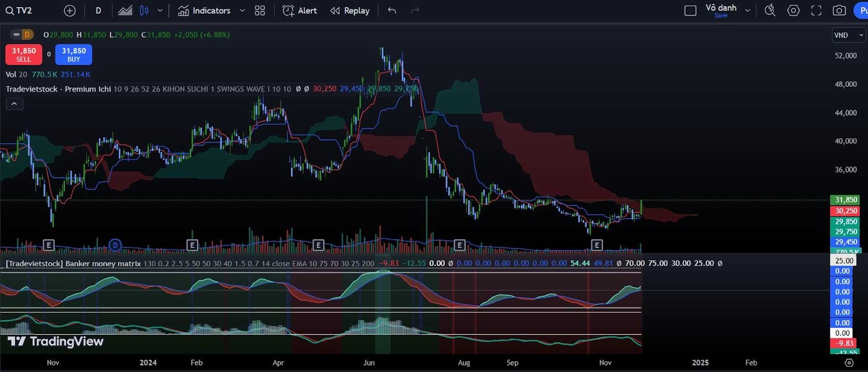Click the add symbol plus icon
This screenshot has width=868, height=372.
(69, 10)
